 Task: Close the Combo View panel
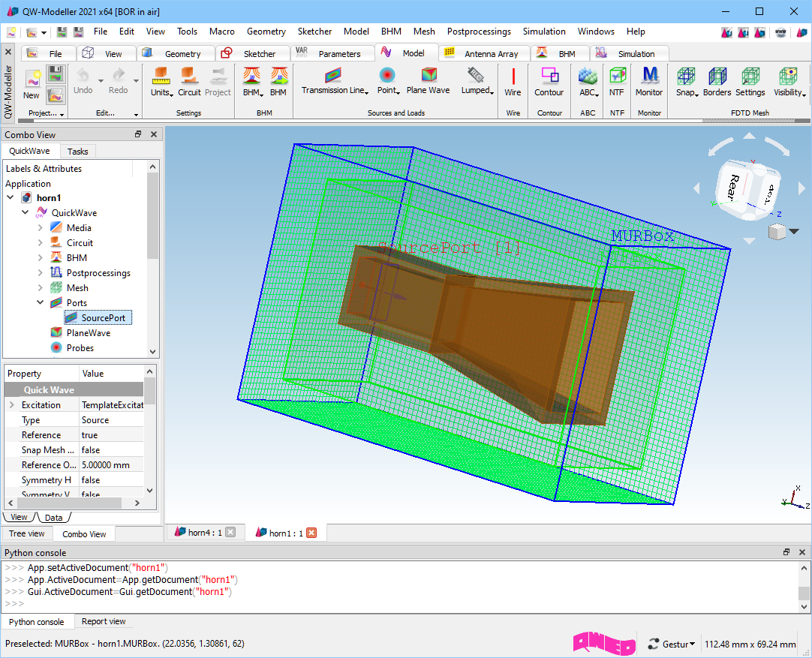point(154,134)
